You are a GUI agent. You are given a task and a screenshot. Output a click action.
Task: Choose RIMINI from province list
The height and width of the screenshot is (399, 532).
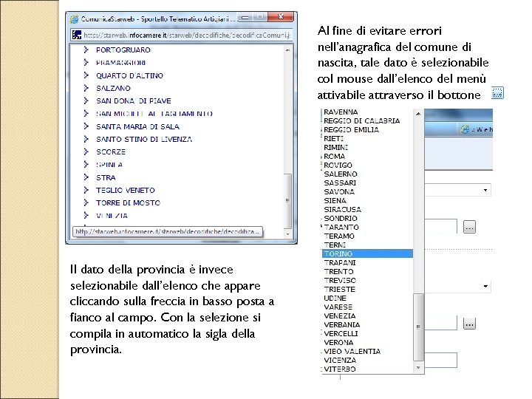pos(335,147)
